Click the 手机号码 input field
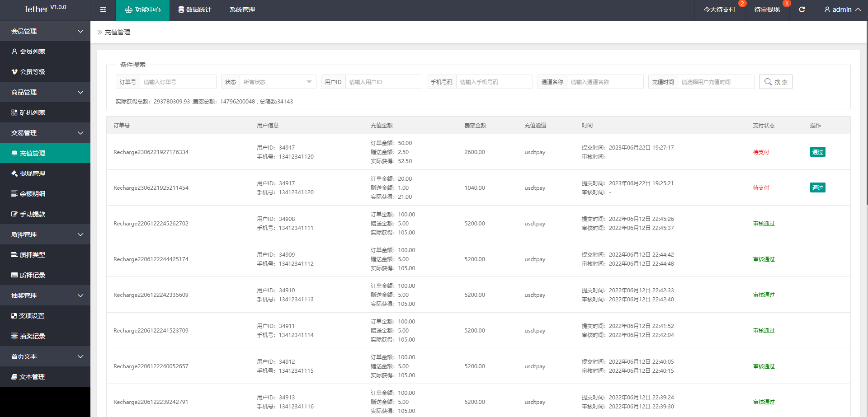Image resolution: width=868 pixels, height=417 pixels. coord(494,82)
